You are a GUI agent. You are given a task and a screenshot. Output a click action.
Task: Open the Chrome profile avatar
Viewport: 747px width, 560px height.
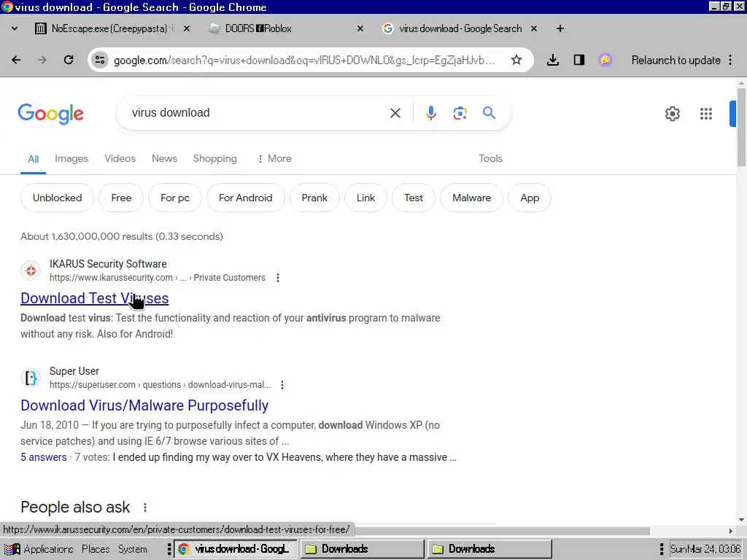point(605,60)
